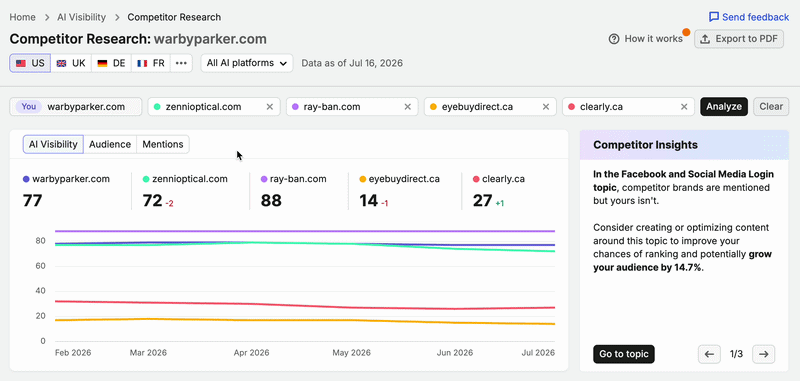The width and height of the screenshot is (800, 381).
Task: Go to Home breadcrumb link
Action: [22, 17]
